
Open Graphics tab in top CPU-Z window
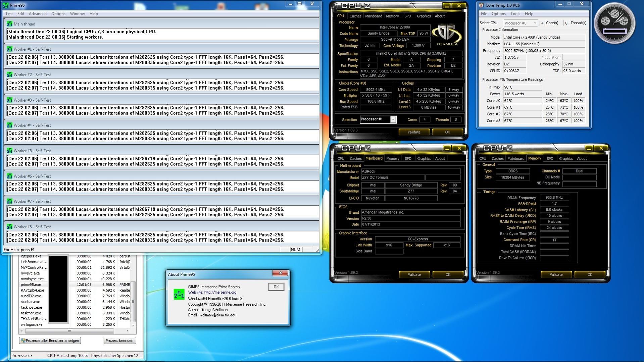point(424,16)
